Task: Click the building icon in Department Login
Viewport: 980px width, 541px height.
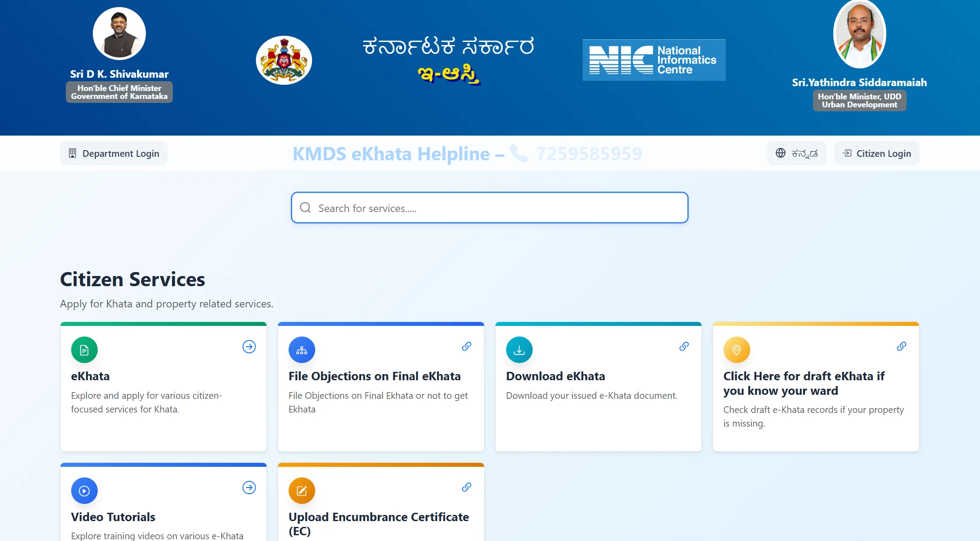Action: [72, 153]
